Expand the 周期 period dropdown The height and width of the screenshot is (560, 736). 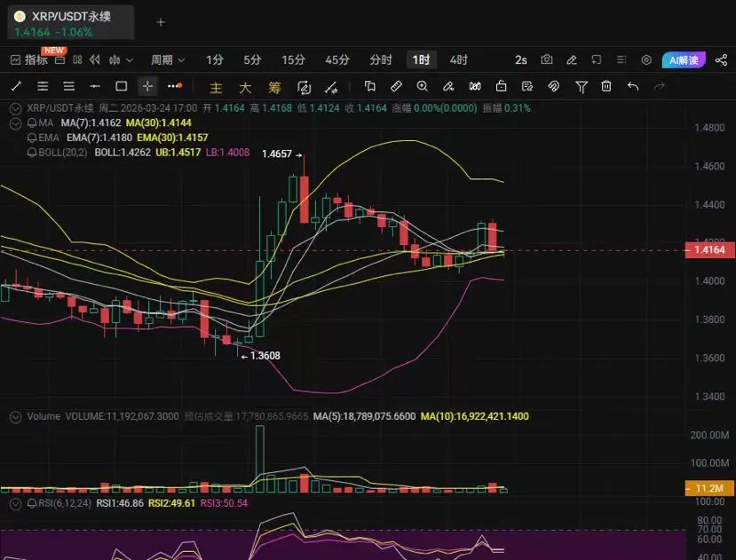click(x=168, y=60)
